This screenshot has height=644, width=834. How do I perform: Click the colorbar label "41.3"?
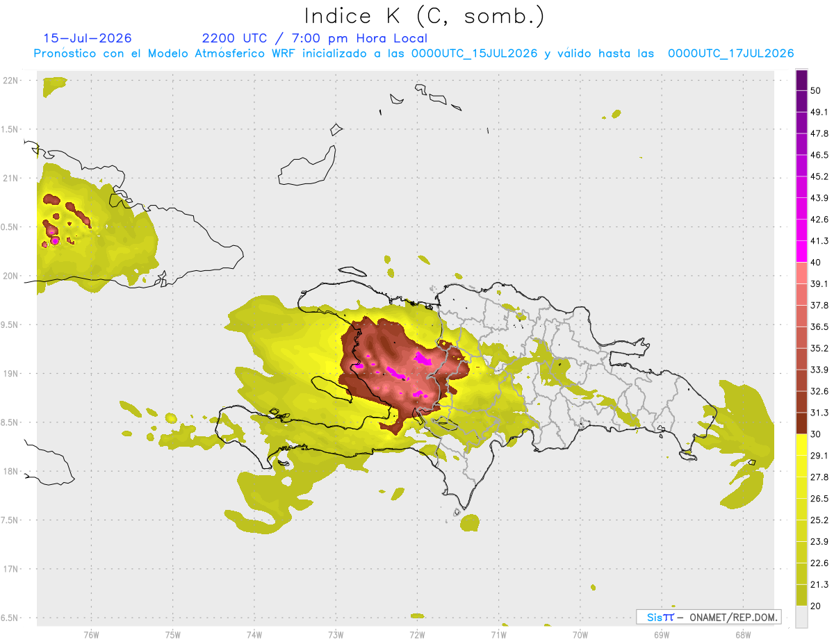[x=819, y=241]
